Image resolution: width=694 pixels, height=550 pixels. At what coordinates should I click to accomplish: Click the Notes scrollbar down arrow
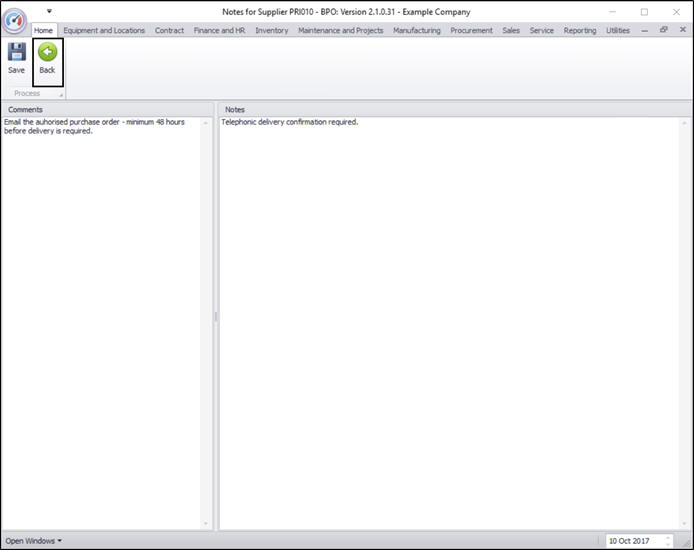click(x=684, y=523)
